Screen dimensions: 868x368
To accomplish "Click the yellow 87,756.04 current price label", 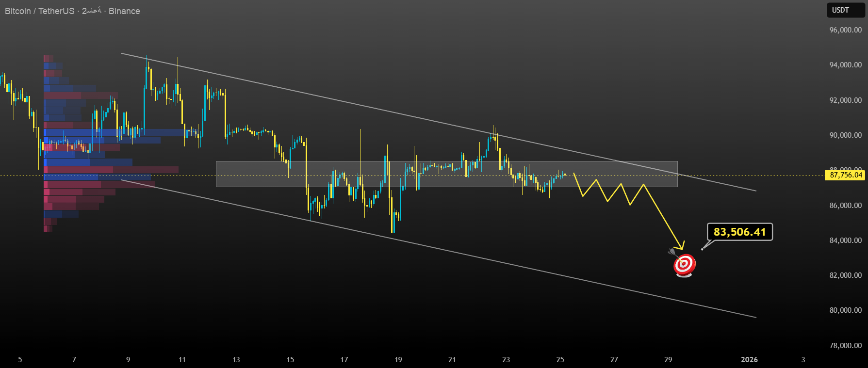I will click(845, 175).
